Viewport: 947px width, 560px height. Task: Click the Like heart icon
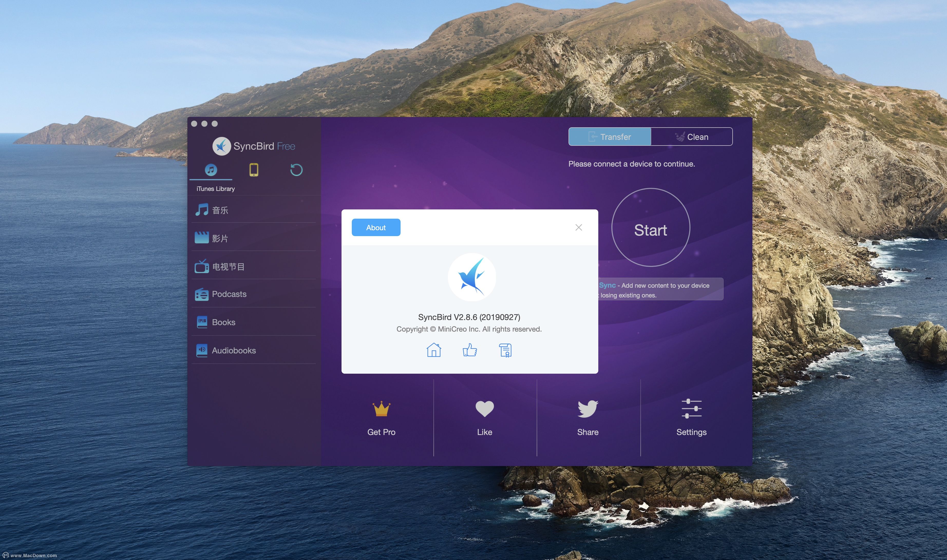pos(485,409)
